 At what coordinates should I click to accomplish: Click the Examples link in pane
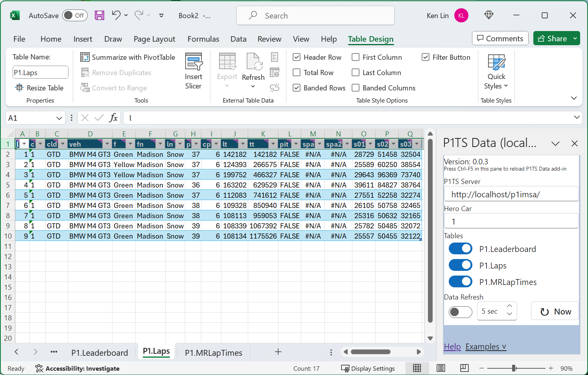(486, 347)
